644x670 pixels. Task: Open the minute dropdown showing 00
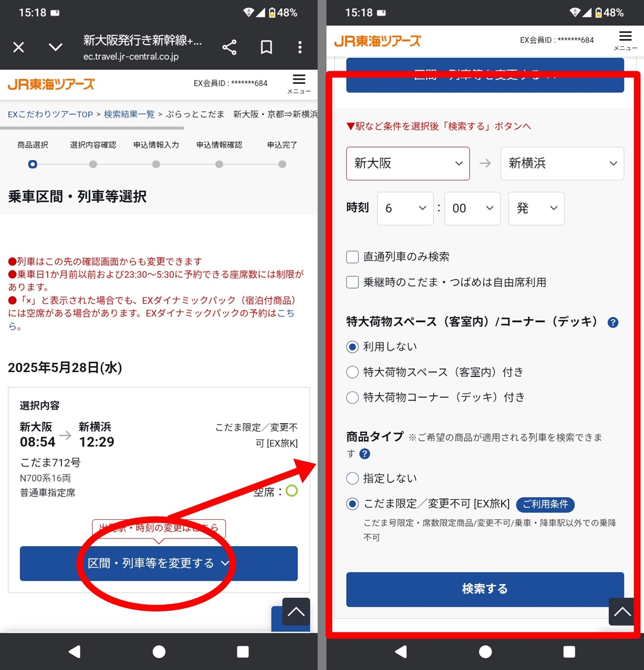point(472,208)
